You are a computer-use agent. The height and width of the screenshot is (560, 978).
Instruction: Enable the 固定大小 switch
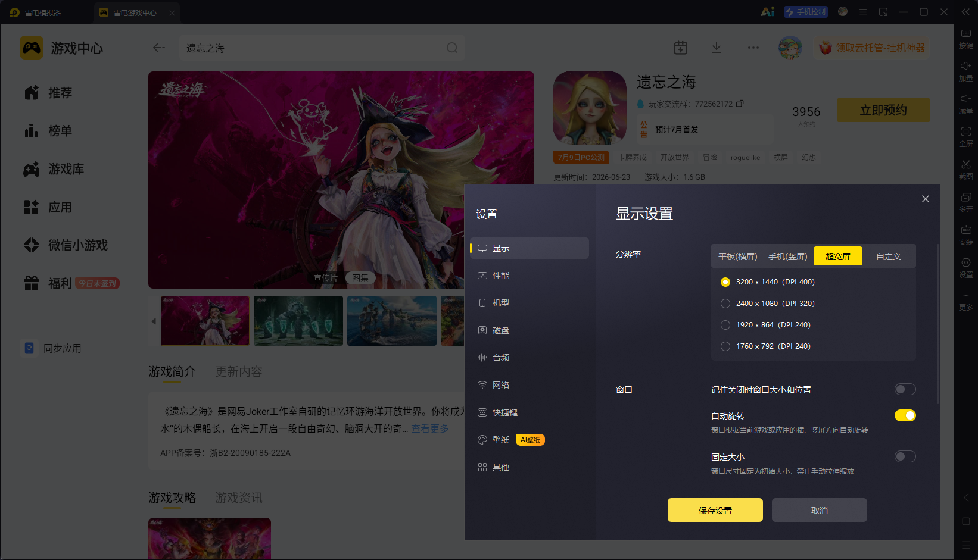tap(905, 456)
